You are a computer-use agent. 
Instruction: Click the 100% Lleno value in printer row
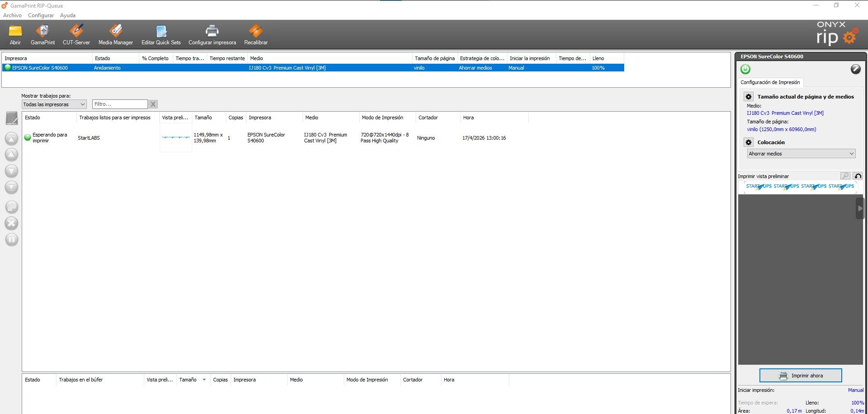point(598,68)
